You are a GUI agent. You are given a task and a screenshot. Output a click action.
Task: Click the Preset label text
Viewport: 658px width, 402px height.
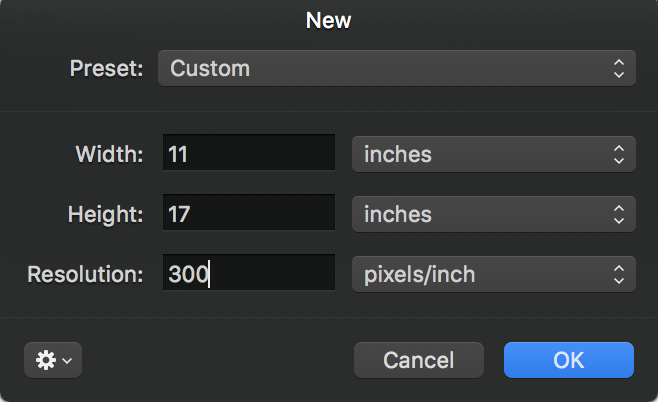[x=107, y=68]
